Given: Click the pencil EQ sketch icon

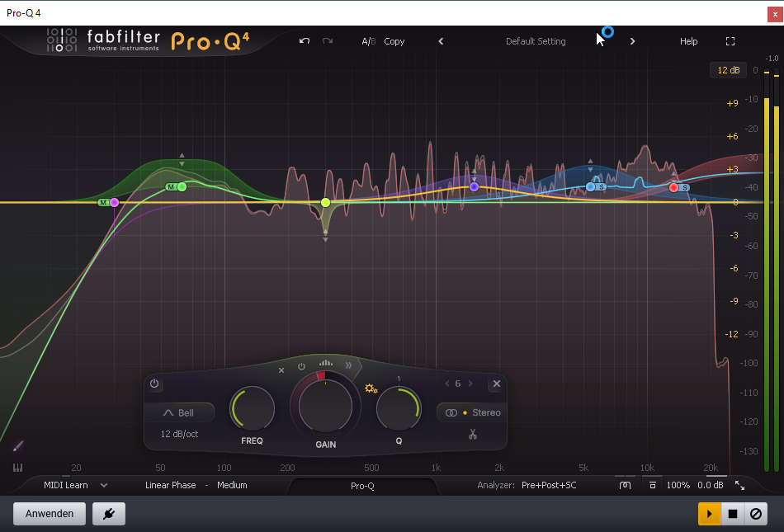Looking at the screenshot, I should click(18, 445).
